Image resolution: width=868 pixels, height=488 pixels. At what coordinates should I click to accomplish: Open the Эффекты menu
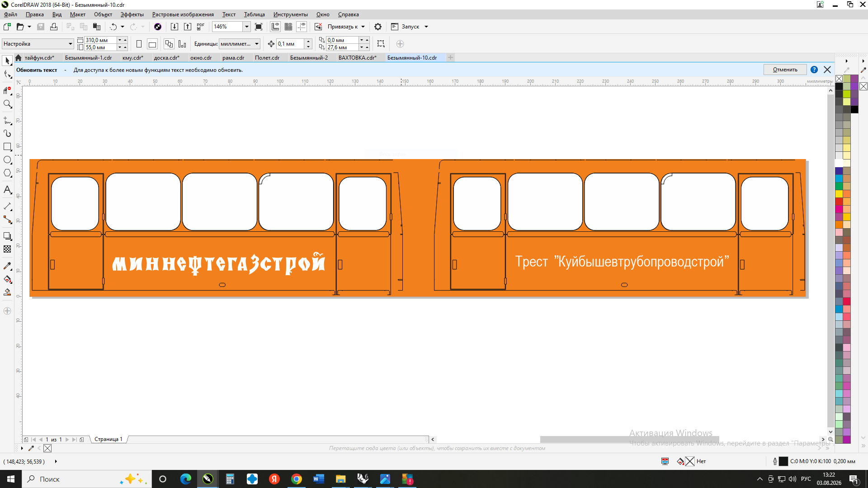(x=132, y=14)
